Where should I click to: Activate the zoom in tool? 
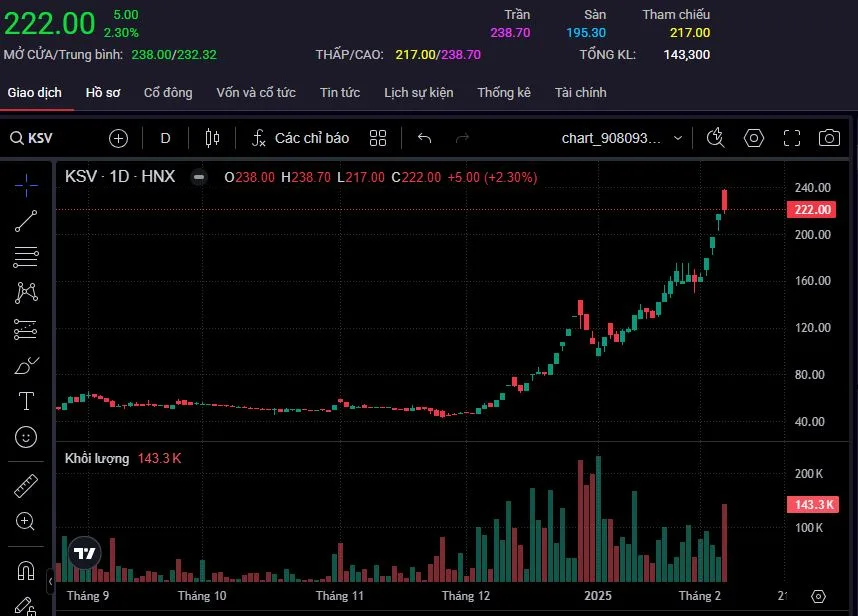[26, 521]
